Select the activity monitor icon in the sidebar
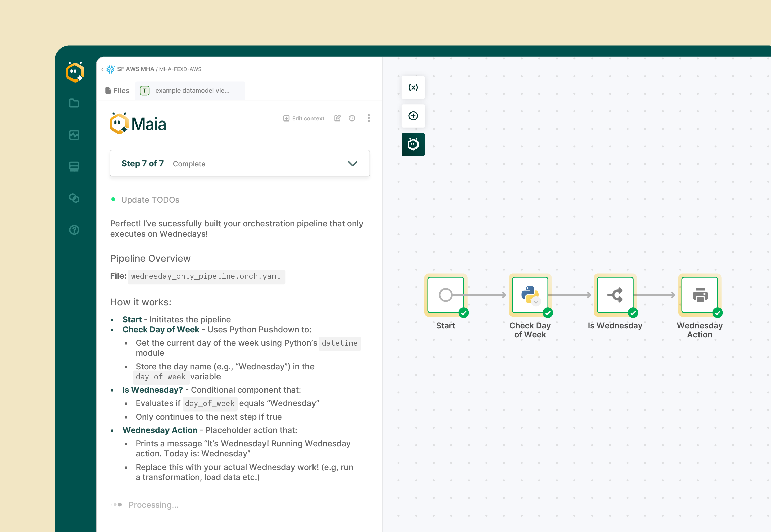 (74, 135)
